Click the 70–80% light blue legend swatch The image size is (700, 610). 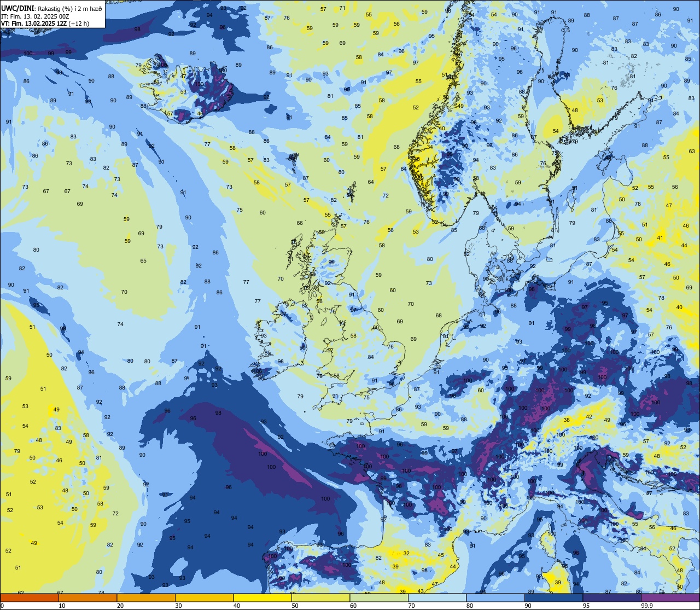point(437,598)
